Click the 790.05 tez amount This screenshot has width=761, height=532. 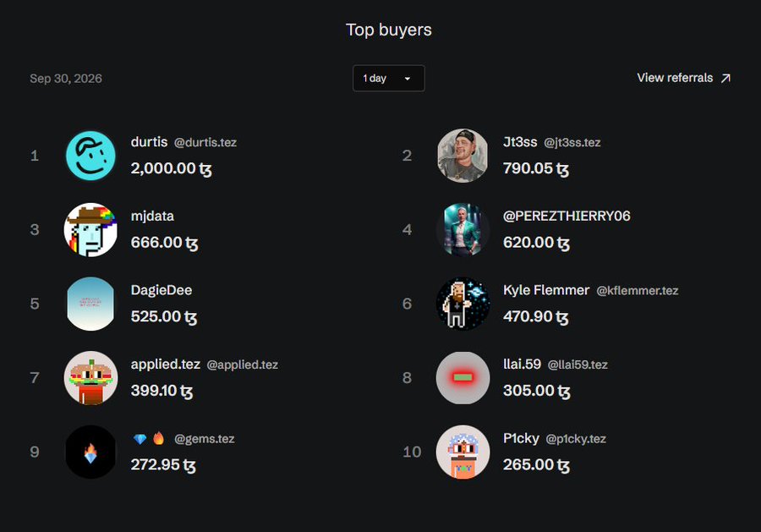click(536, 168)
